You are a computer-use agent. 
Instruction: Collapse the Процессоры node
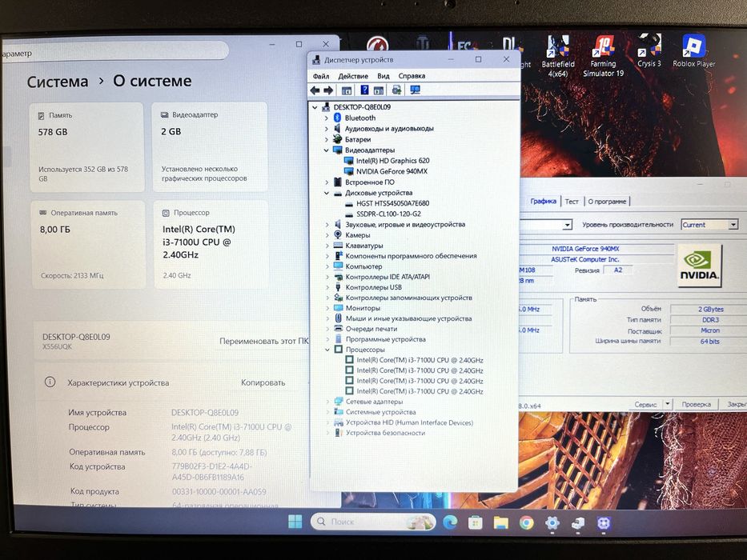click(x=327, y=350)
